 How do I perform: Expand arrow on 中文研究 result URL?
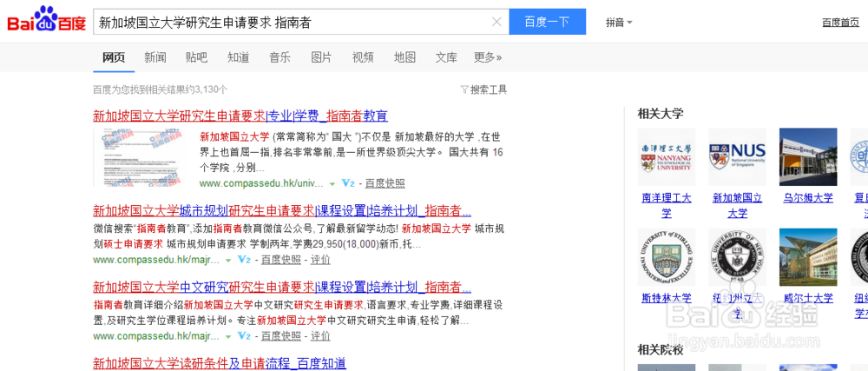point(228,336)
